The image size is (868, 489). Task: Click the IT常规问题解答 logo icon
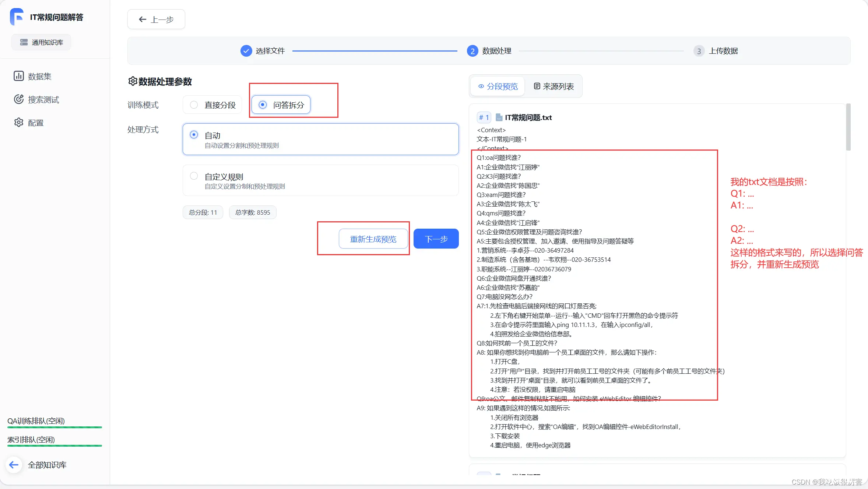17,17
